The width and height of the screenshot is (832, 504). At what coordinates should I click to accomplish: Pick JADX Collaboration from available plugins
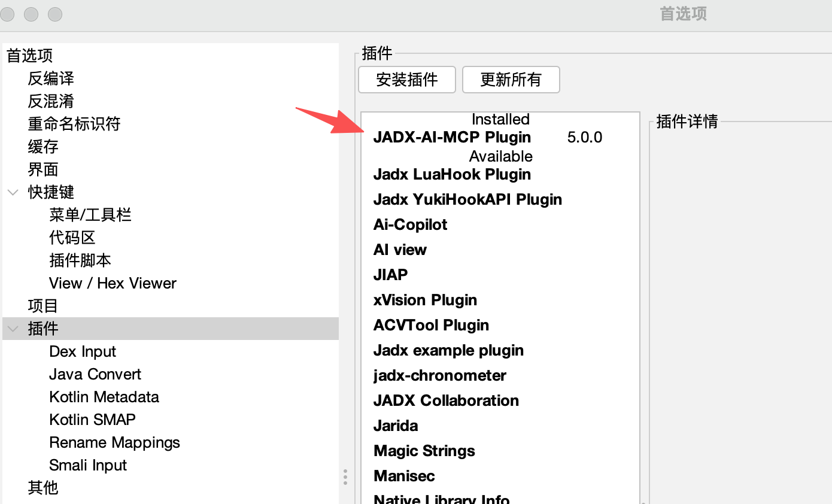[446, 401]
